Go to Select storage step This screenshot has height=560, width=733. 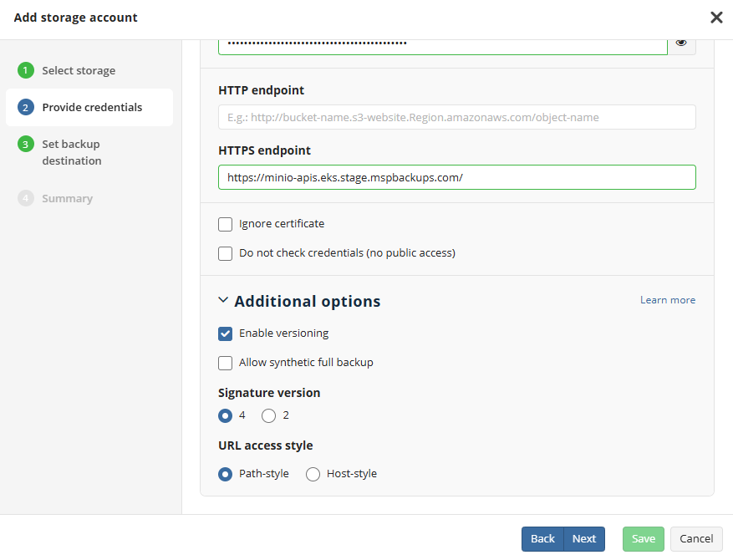[79, 71]
